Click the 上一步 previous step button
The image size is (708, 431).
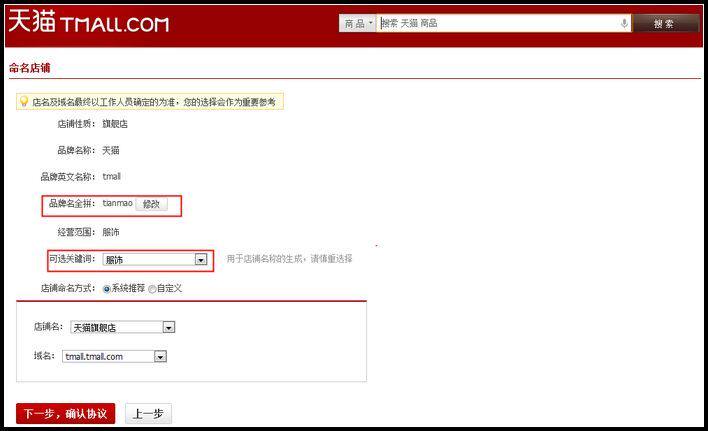pyautogui.click(x=148, y=413)
